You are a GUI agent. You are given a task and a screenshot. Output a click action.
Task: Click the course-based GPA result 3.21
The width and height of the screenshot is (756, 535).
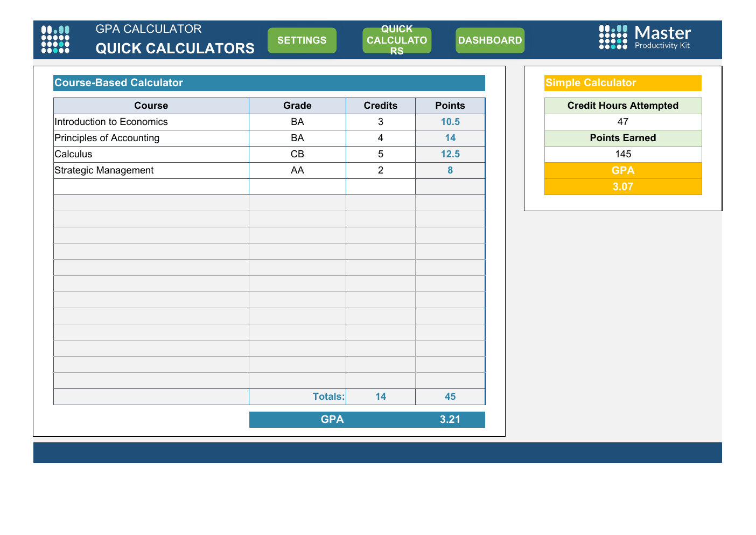point(450,420)
